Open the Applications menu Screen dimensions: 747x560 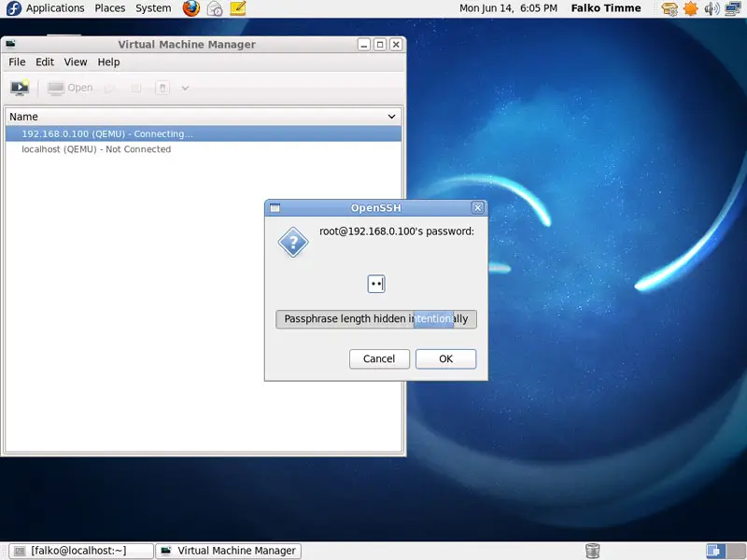55,8
